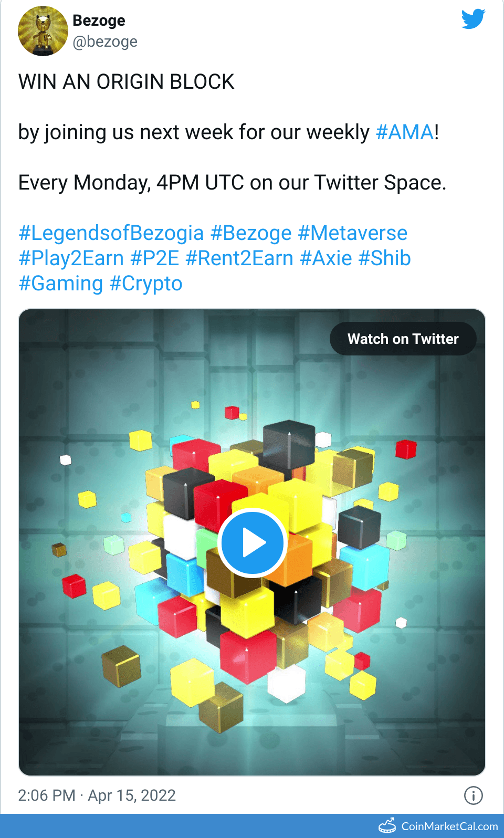
Task: Open the #Shib hashtag link
Action: point(385,258)
